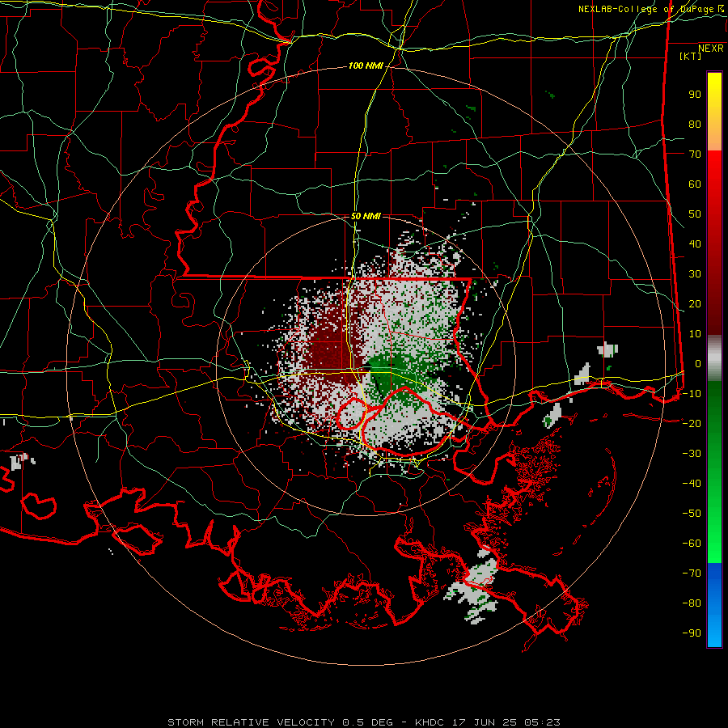Click the 100 NMI range ring label

[366, 66]
